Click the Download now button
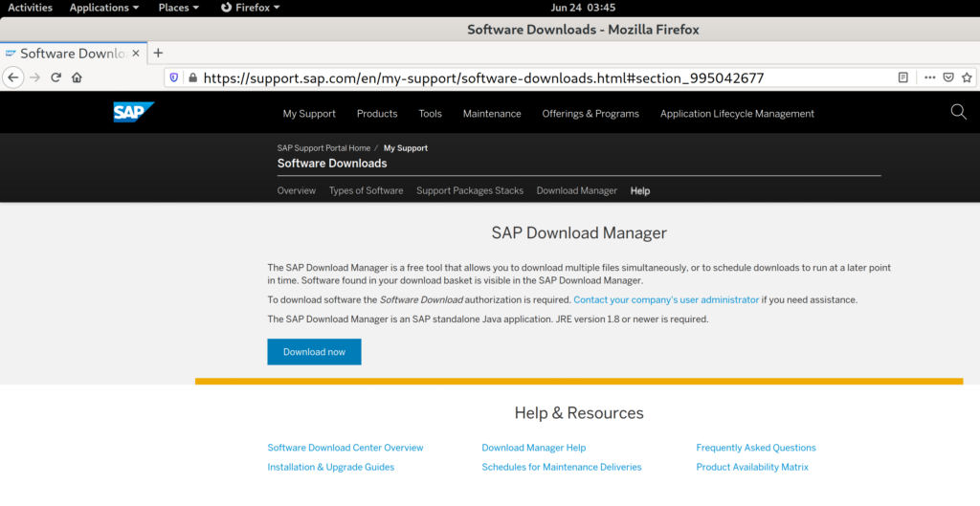Screen dimensions: 980x506 point(314,352)
